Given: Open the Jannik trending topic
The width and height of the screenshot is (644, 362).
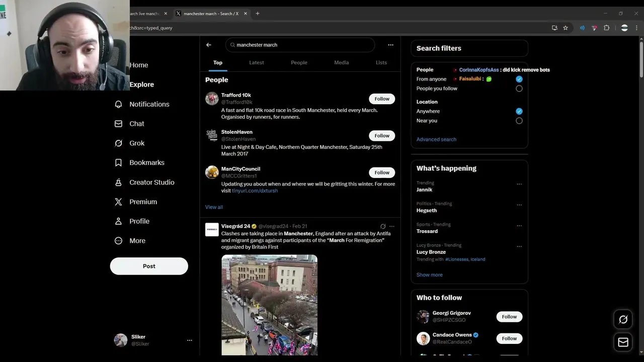Looking at the screenshot, I should tap(424, 190).
